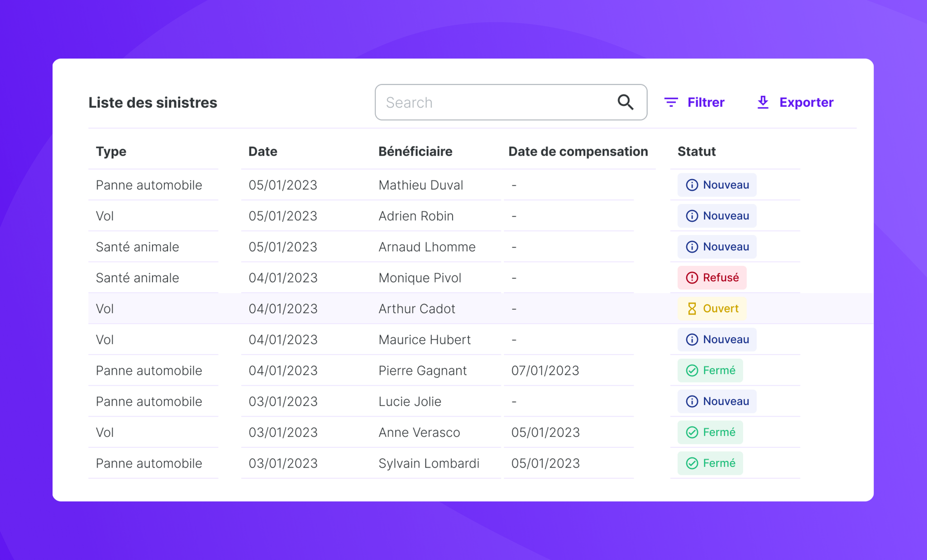Click Nouveau badge label for Lucie Jolie
Image resolution: width=927 pixels, height=560 pixels.
(726, 402)
